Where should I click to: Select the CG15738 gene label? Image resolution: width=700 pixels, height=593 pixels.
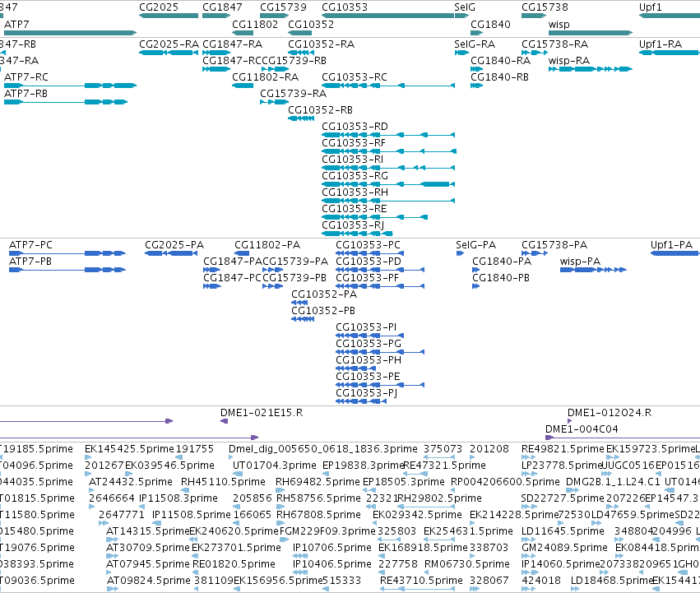545,7
